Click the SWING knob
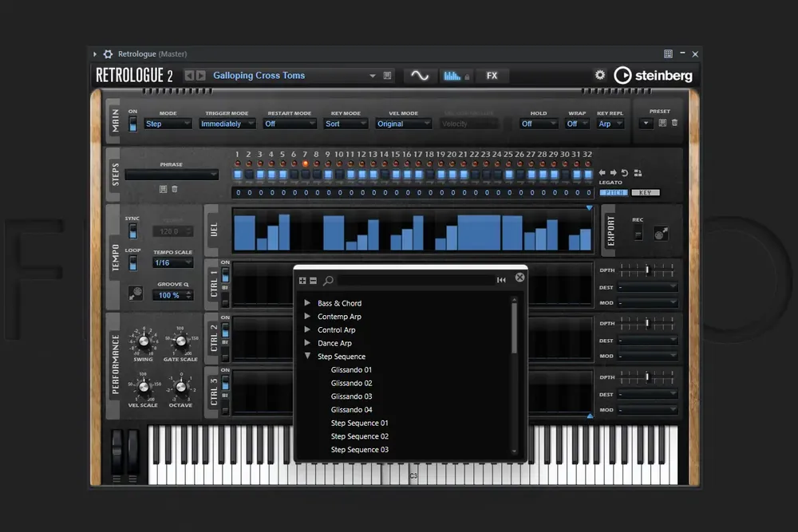 144,341
